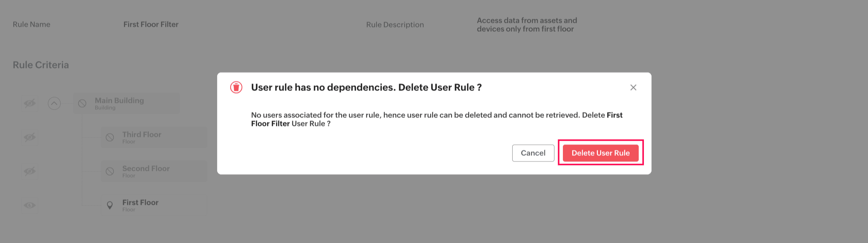Click the red trash icon in dialog
The width and height of the screenshot is (868, 243).
[236, 87]
